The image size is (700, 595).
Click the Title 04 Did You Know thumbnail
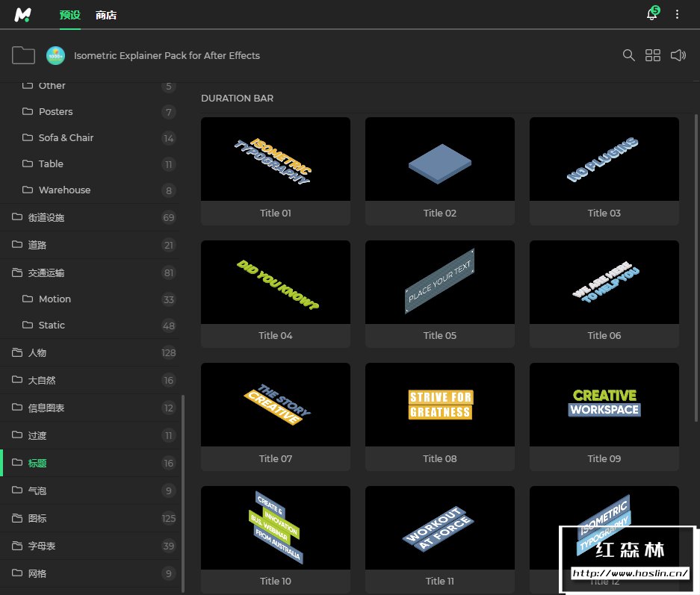(x=276, y=282)
